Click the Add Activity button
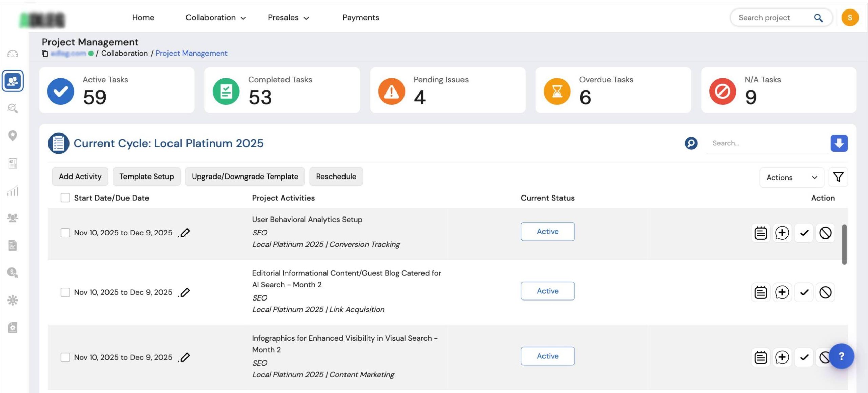This screenshot has height=393, width=868. (80, 177)
